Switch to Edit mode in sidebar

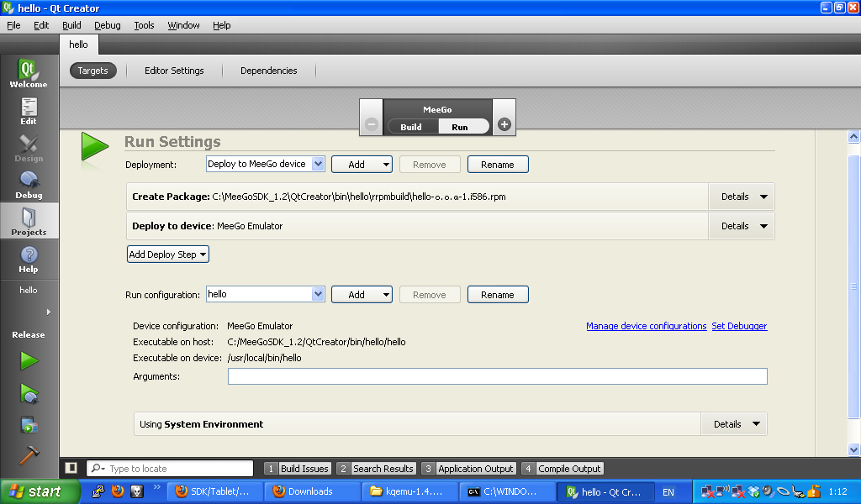click(x=29, y=112)
